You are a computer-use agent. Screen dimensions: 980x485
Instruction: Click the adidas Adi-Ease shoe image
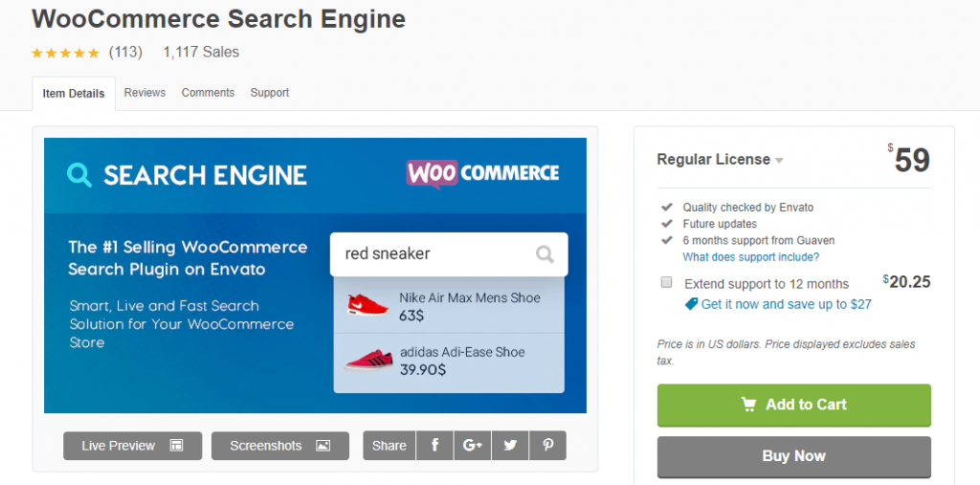(368, 360)
